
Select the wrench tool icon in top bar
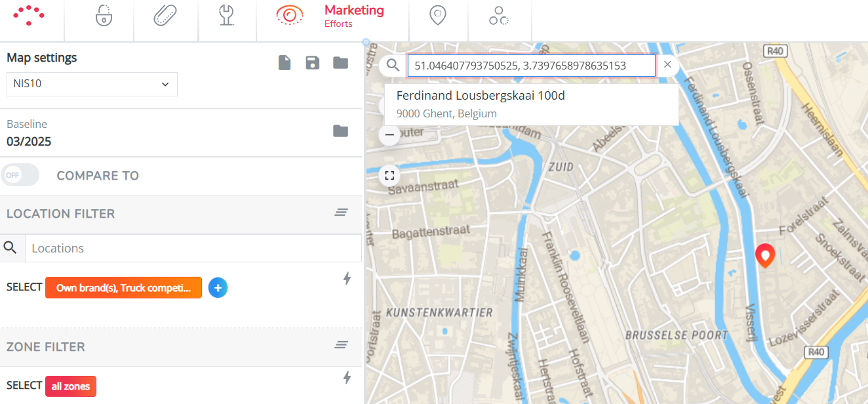coord(227,16)
